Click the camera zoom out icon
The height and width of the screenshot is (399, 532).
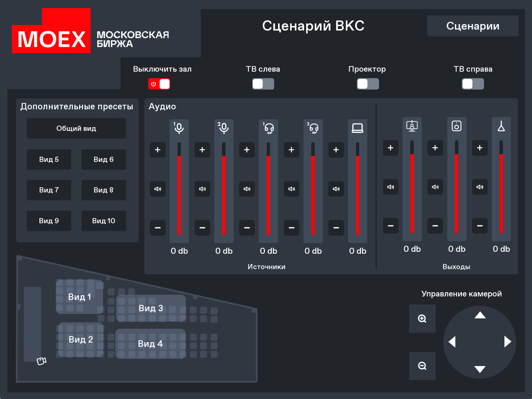pyautogui.click(x=422, y=366)
